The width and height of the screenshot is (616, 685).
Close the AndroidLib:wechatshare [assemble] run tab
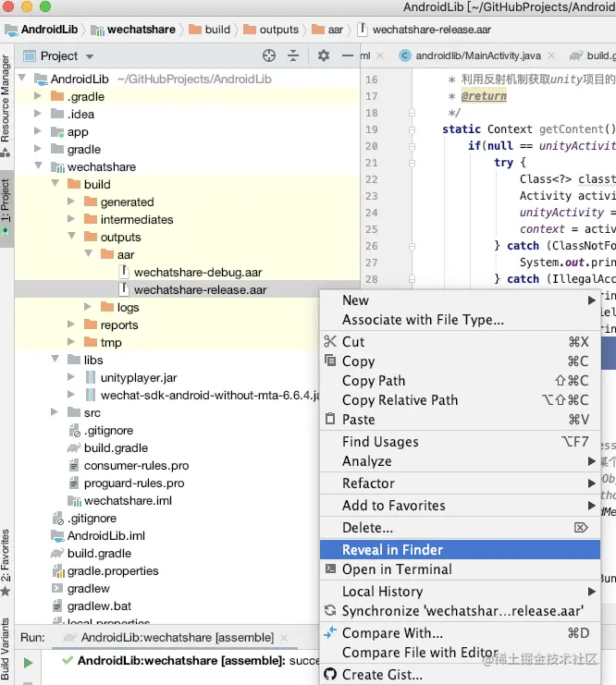coord(284,637)
